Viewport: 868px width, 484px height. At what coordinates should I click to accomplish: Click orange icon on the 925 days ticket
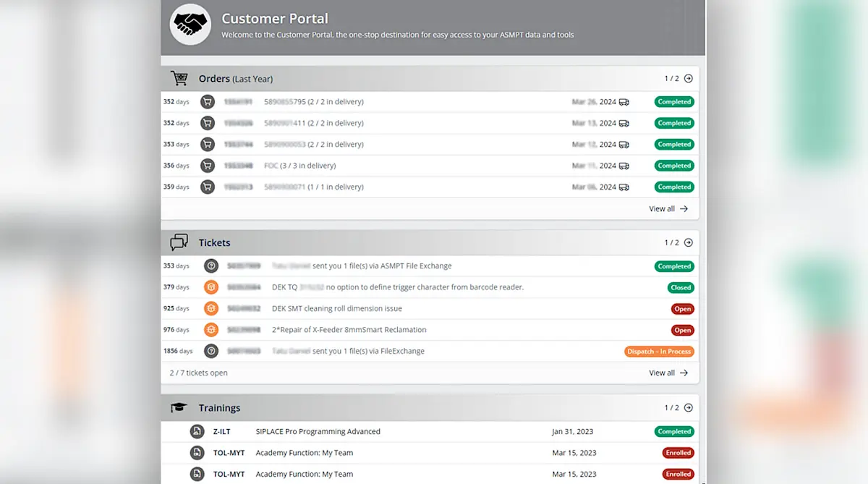pyautogui.click(x=210, y=309)
